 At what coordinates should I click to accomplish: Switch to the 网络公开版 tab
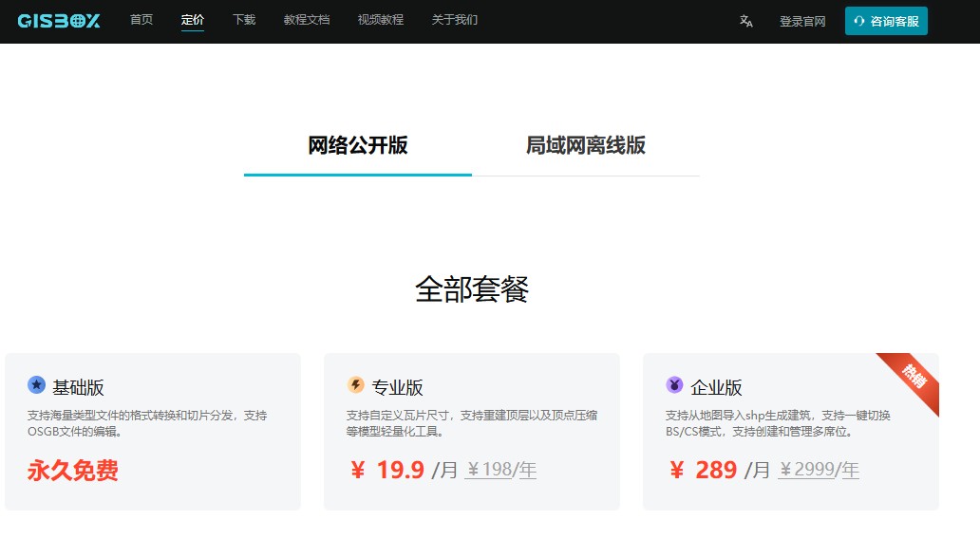pyautogui.click(x=358, y=146)
